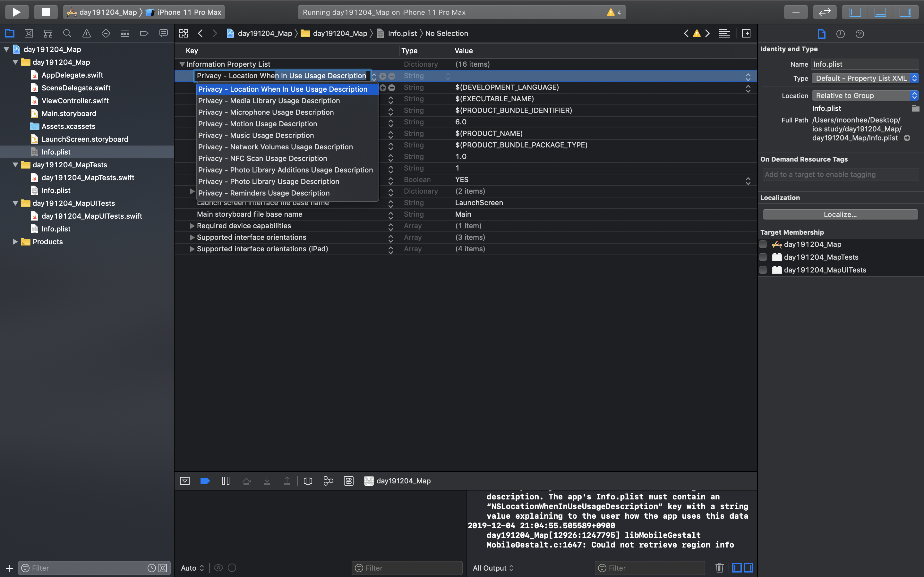
Task: Open the Library plus button
Action: [x=796, y=12]
